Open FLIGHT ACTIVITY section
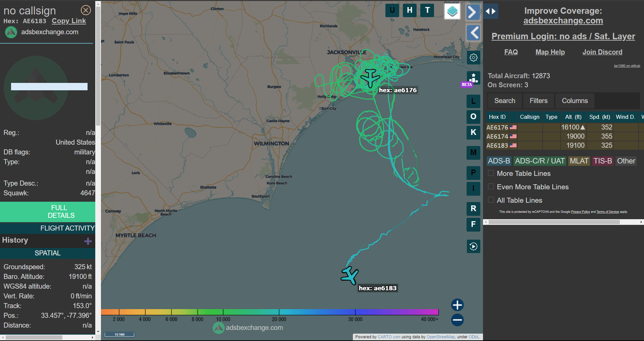 [48, 228]
